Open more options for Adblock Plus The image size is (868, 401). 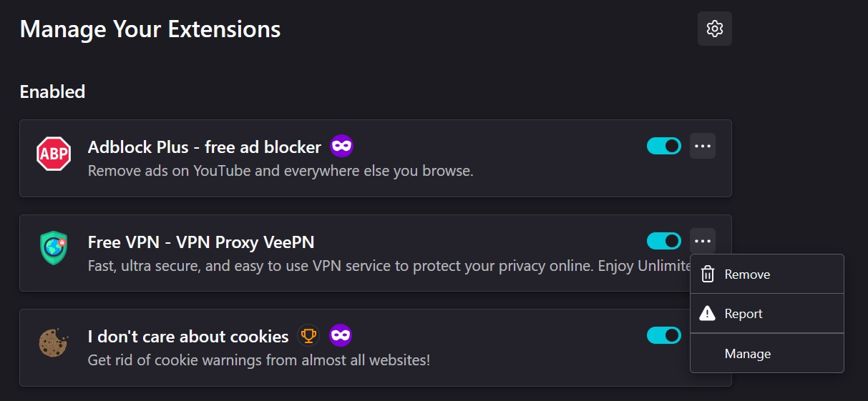coord(703,147)
